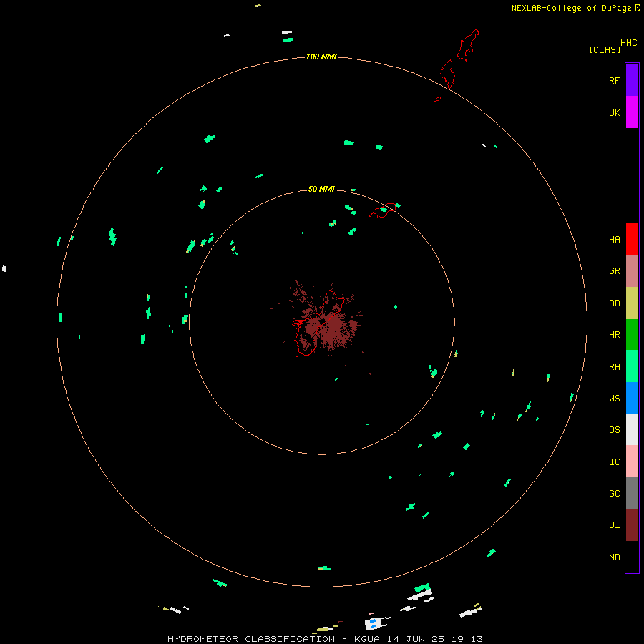
Task: Click the [CLAS] legend heading
Action: (605, 49)
